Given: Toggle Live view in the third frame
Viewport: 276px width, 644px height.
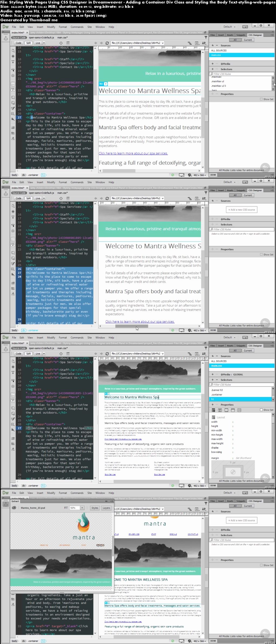Looking at the screenshot, I should pos(38,354).
